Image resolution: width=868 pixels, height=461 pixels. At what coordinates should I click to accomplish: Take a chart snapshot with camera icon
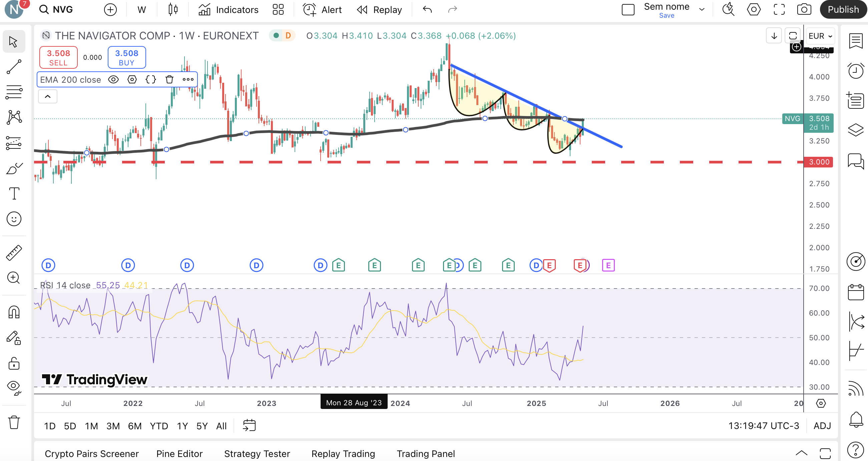[804, 9]
